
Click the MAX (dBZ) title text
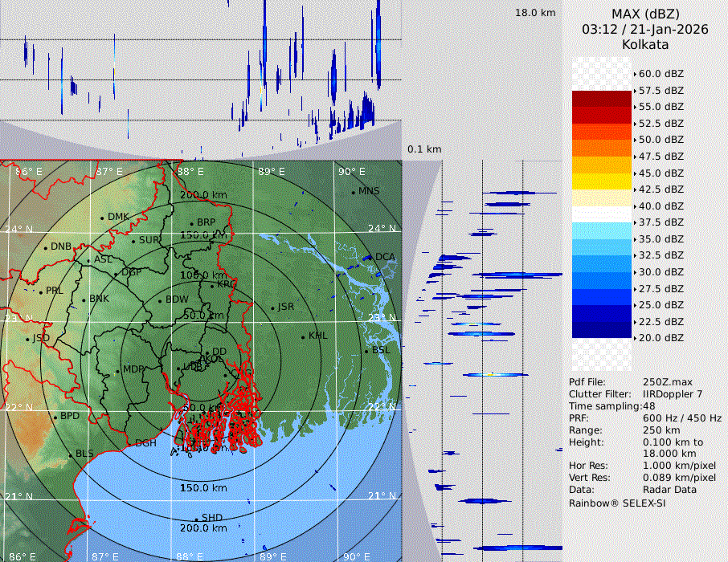(645, 14)
